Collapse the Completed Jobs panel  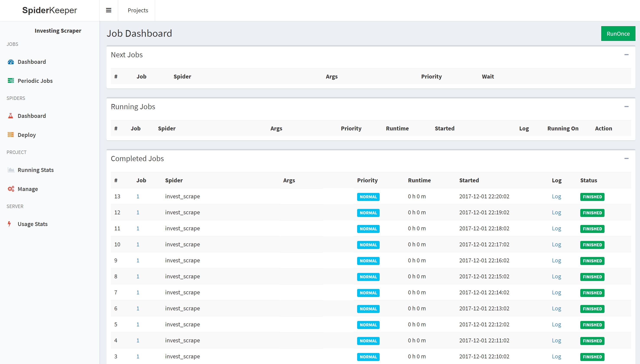[x=626, y=159]
